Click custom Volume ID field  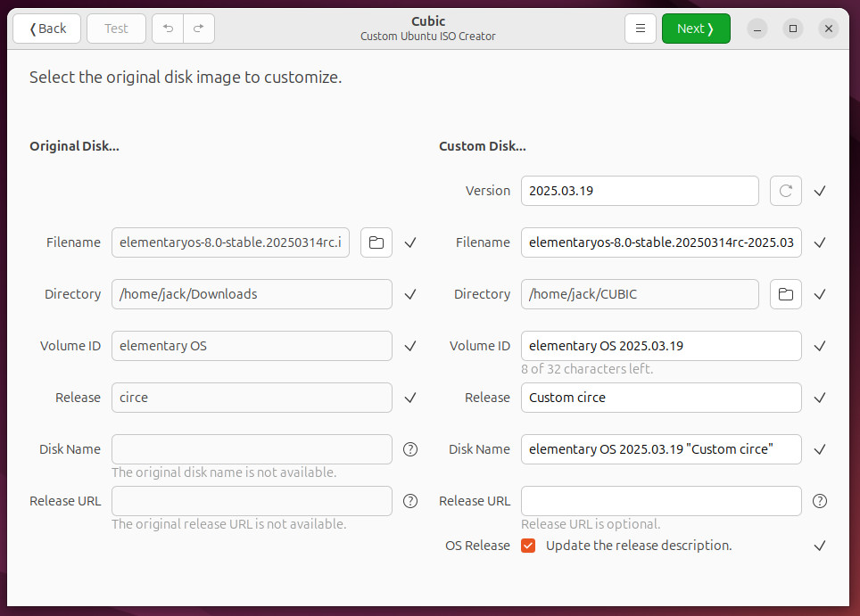click(x=661, y=346)
